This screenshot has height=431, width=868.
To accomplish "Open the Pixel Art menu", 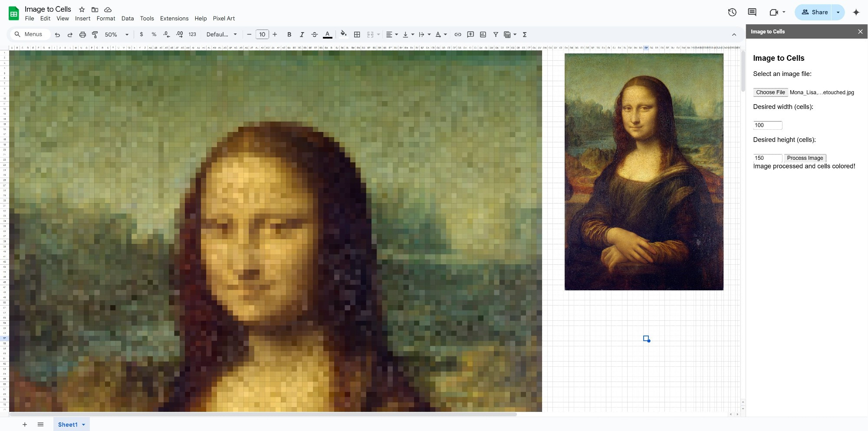I will (x=224, y=18).
